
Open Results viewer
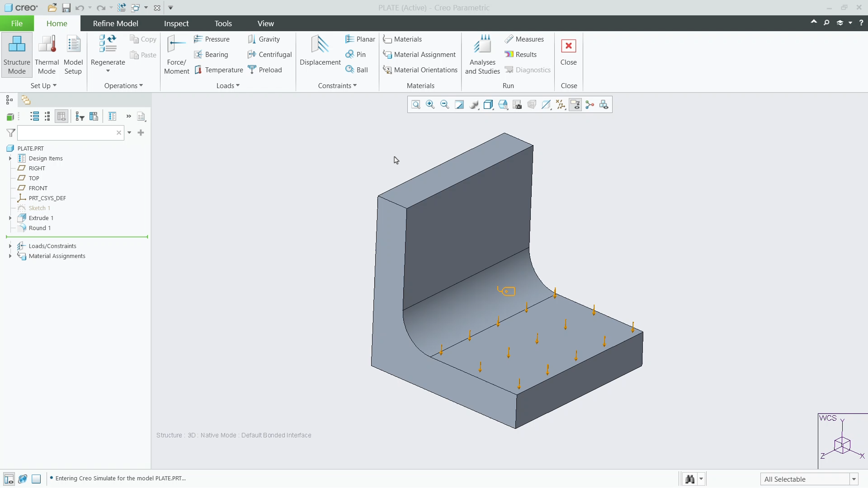point(521,55)
